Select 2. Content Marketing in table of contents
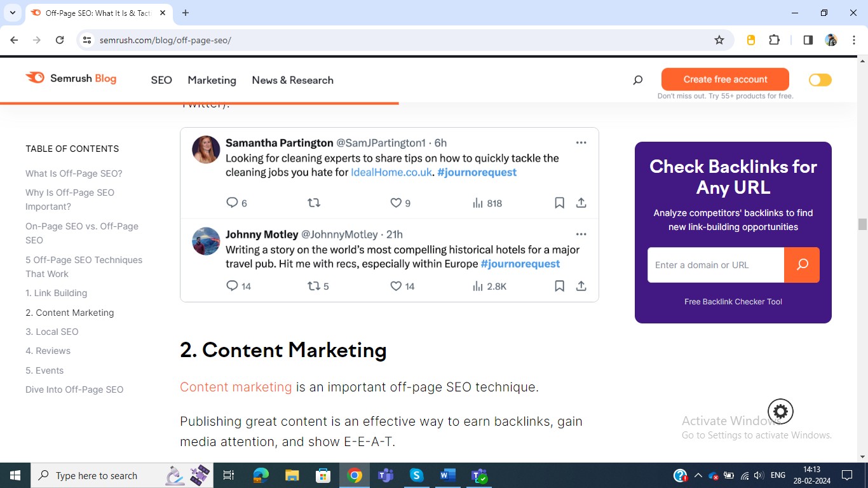This screenshot has height=488, width=868. (70, 313)
